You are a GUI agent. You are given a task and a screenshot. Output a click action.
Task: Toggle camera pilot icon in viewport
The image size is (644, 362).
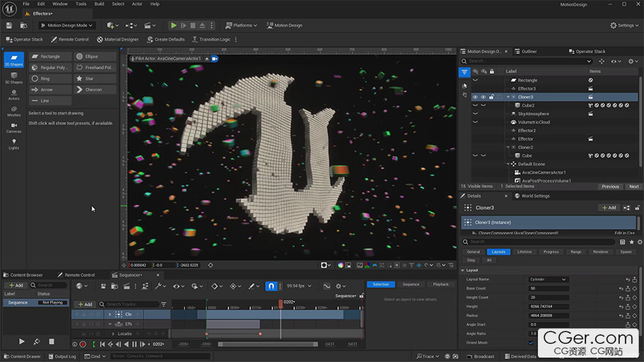tap(214, 59)
